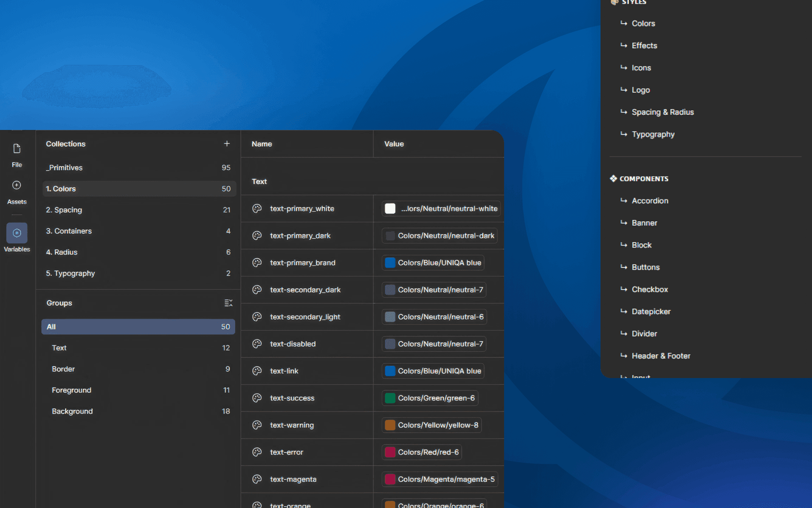This screenshot has width=812, height=508.
Task: Open Effects link under Styles
Action: (x=644, y=46)
